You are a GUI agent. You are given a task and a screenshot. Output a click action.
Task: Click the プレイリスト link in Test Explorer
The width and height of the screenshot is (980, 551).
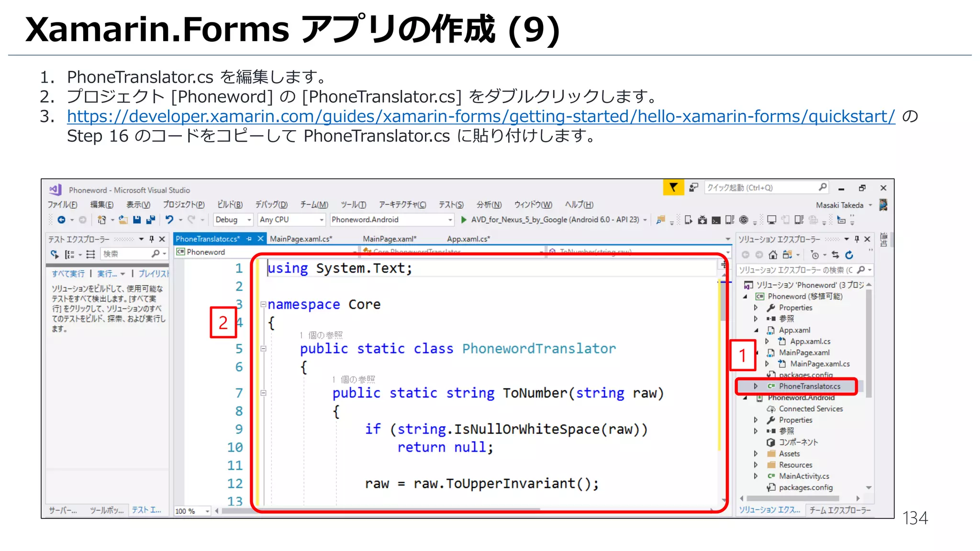click(154, 274)
